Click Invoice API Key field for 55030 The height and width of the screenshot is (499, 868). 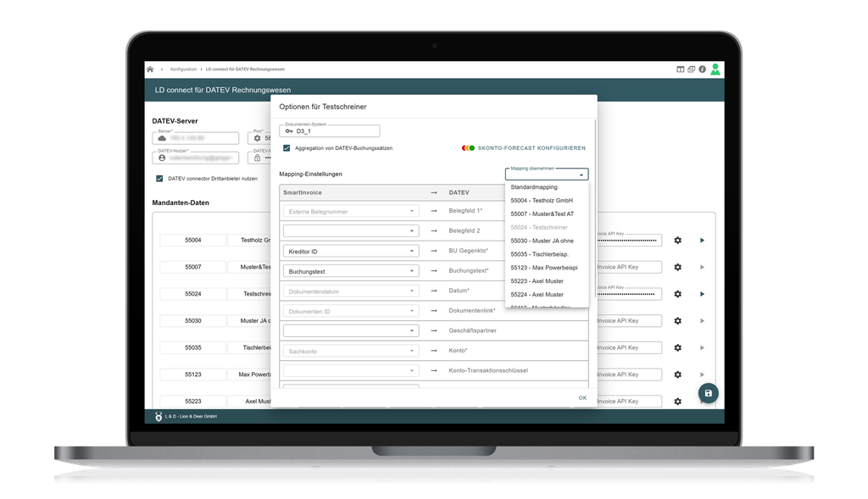(630, 321)
